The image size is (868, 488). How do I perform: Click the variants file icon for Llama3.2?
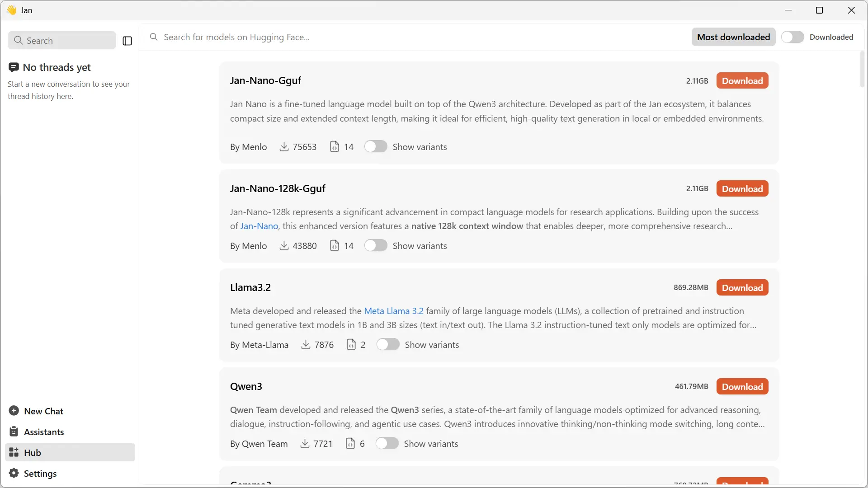(351, 345)
